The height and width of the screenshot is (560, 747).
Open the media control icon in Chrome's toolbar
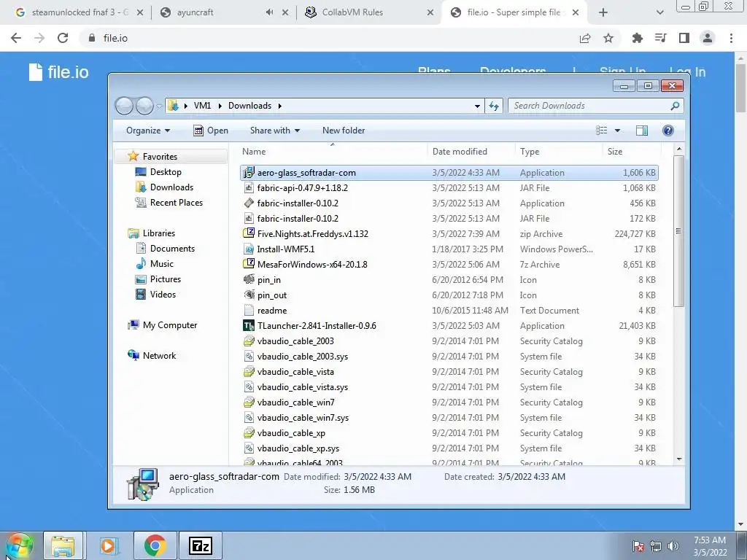661,38
